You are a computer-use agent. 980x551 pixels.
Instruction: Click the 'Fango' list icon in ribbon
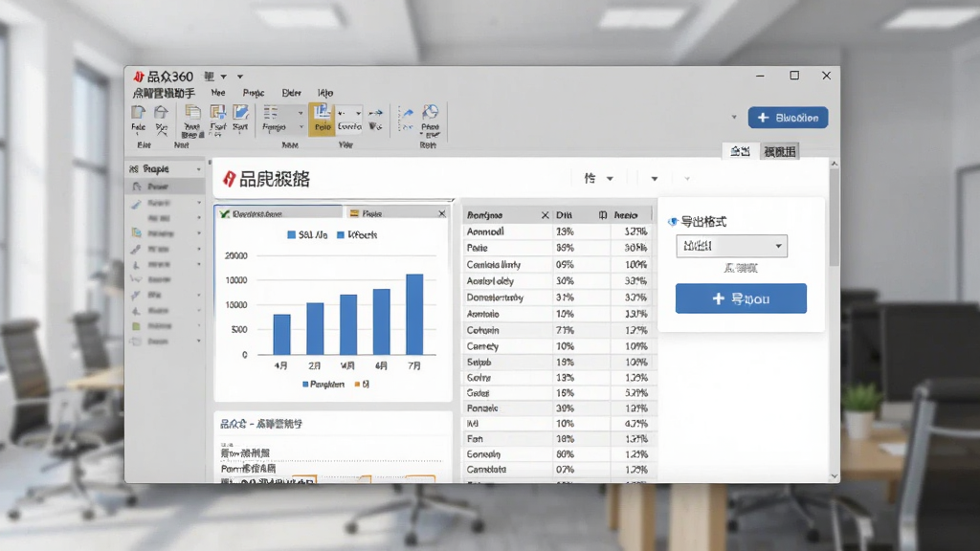tap(271, 113)
